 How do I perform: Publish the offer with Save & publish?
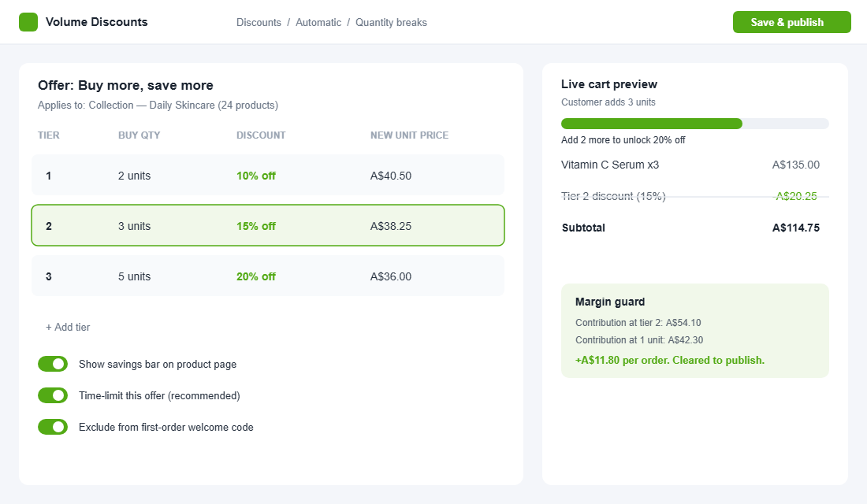pyautogui.click(x=792, y=22)
